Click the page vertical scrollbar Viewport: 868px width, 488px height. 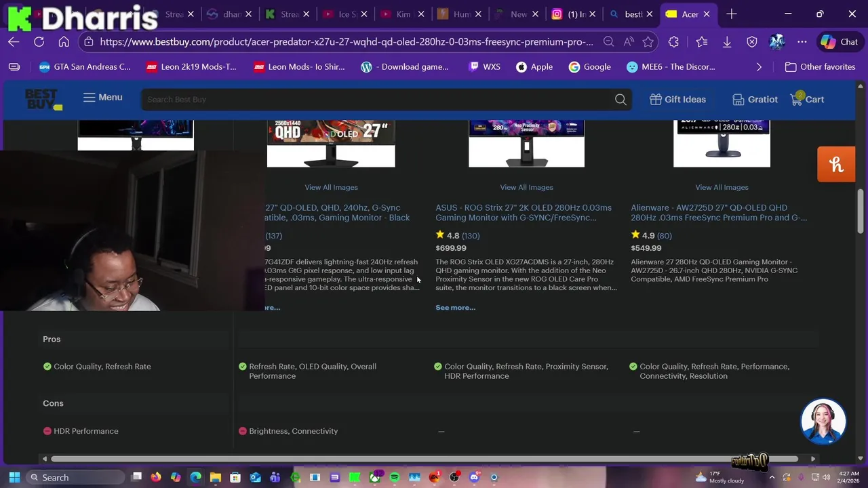pyautogui.click(x=861, y=210)
